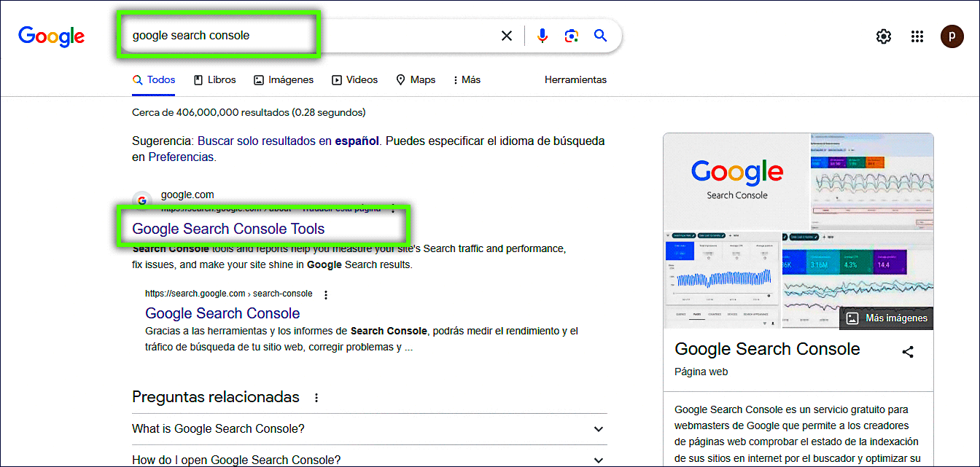
Task: Start voice search with microphone icon
Action: (x=542, y=36)
